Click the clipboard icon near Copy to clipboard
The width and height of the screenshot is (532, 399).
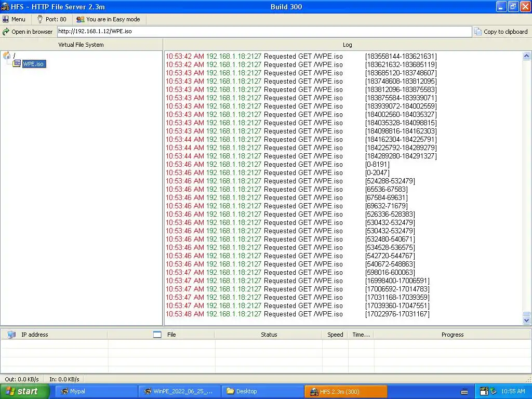pos(478,32)
